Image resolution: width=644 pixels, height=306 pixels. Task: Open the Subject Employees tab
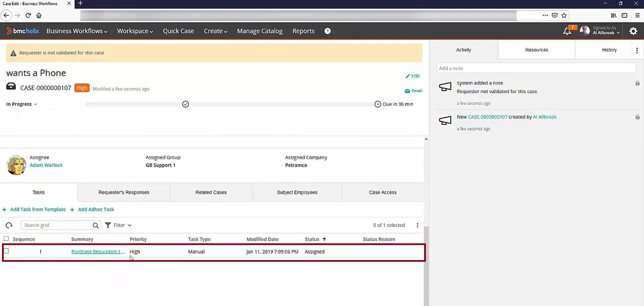297,192
